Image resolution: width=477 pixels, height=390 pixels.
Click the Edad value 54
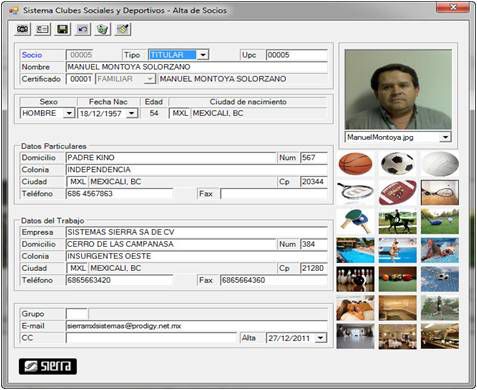(x=154, y=113)
